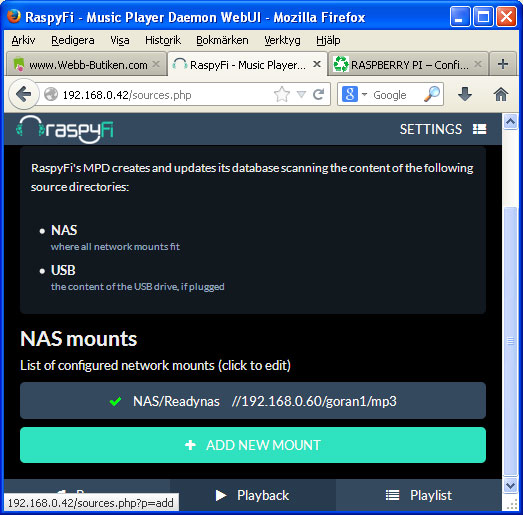Click the NAS heading text

point(64,230)
